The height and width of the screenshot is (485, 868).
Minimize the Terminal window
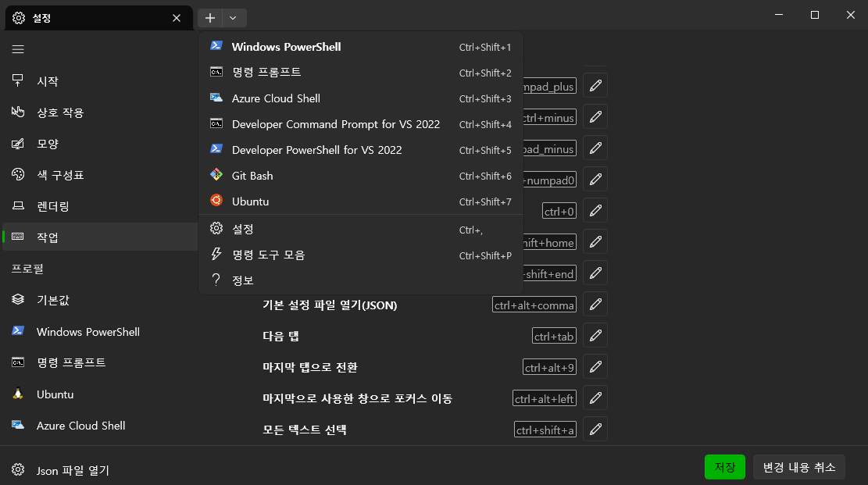779,15
